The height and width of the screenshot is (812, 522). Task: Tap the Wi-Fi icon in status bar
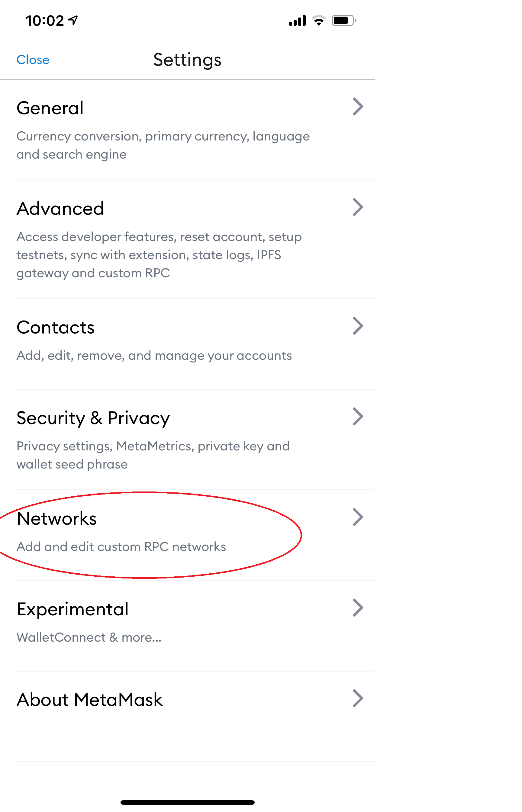(319, 21)
